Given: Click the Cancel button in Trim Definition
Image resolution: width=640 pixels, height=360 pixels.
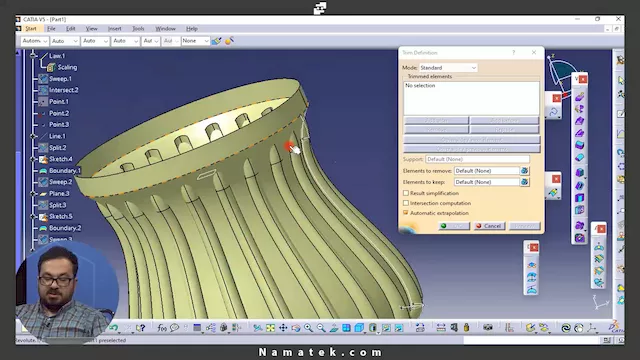Looking at the screenshot, I should click(x=489, y=226).
